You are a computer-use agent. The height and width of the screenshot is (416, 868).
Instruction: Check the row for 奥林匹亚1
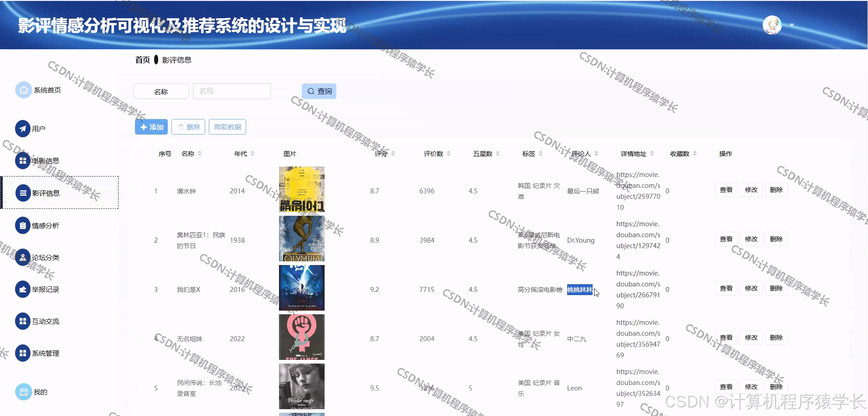[134, 240]
